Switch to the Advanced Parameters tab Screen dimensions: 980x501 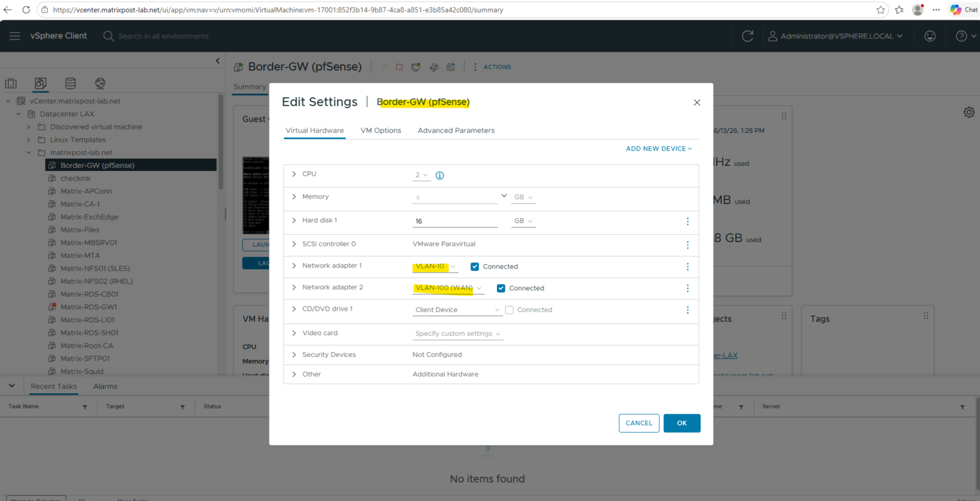coord(456,130)
